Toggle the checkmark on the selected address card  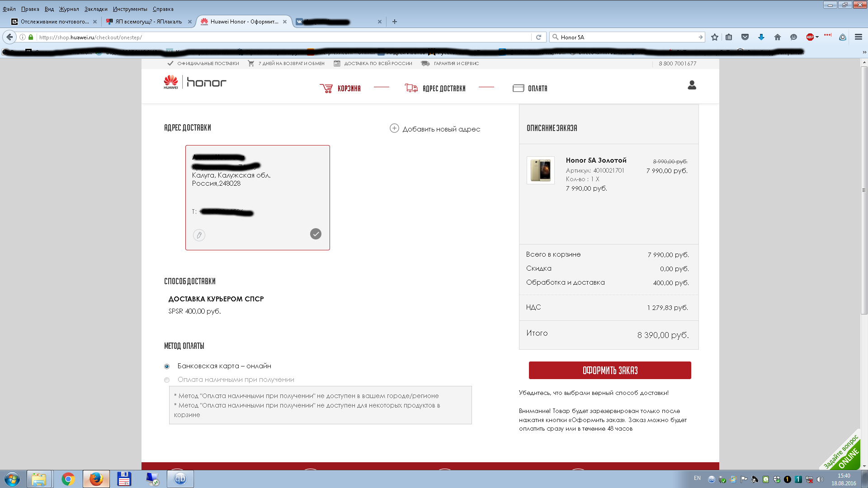(x=316, y=234)
